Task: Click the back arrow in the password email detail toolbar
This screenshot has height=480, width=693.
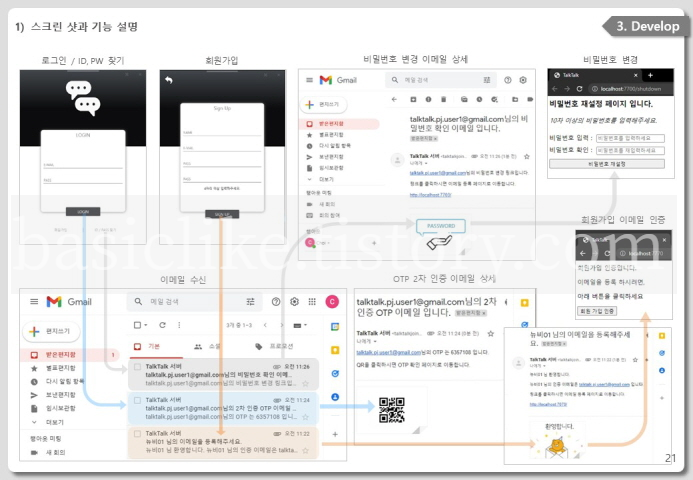Action: click(x=394, y=99)
